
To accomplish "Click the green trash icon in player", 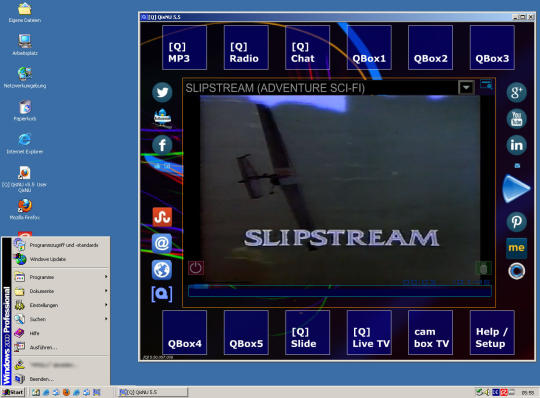I will tap(483, 269).
